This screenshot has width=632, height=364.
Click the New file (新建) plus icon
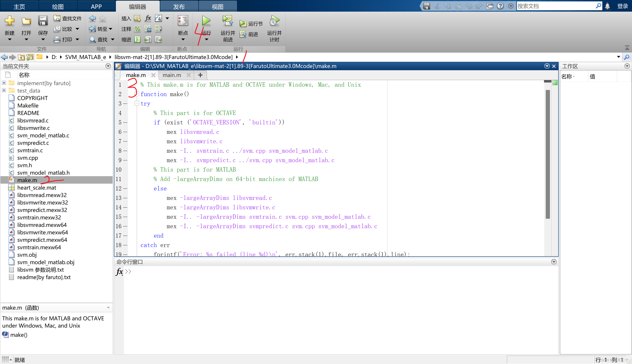pos(9,21)
